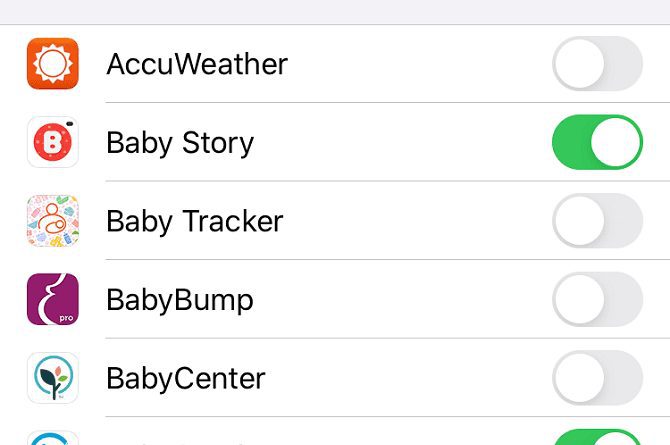Select the BabyCenter label text
Image resolution: width=670 pixels, height=445 pixels.
pyautogui.click(x=186, y=379)
